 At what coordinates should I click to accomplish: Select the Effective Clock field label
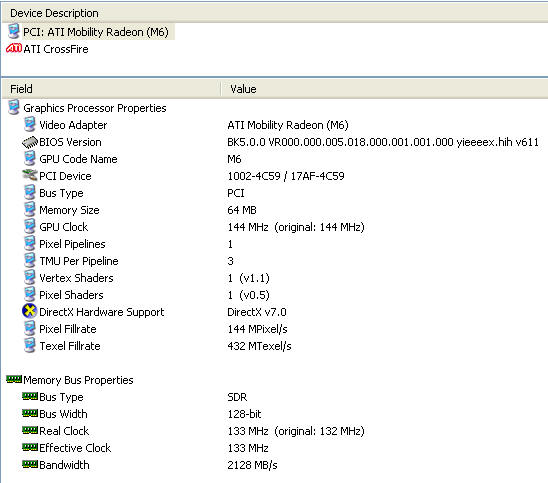(75, 448)
